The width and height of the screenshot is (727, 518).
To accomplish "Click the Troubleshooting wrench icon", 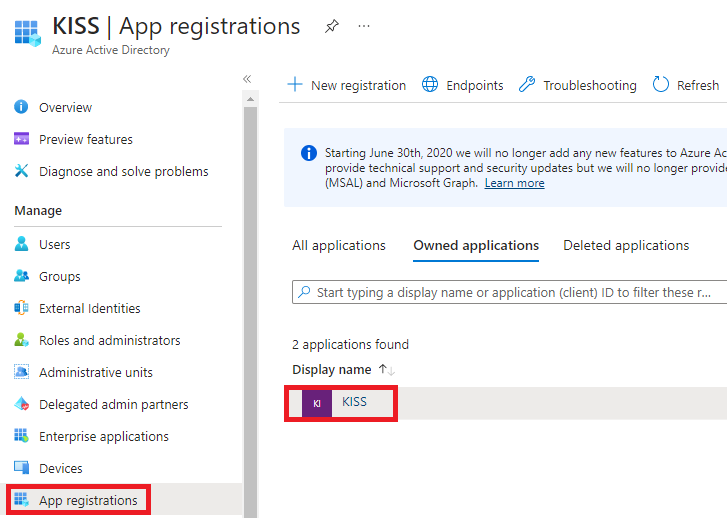I will pyautogui.click(x=527, y=84).
